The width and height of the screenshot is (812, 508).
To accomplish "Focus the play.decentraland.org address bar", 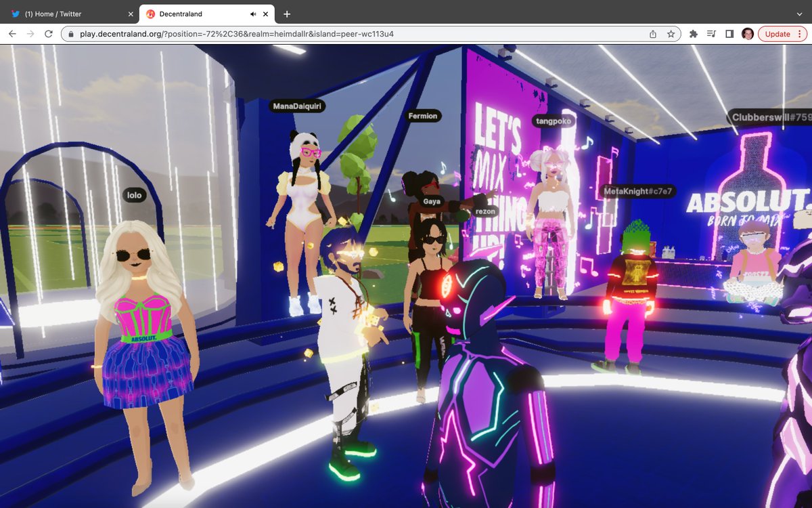I will (x=370, y=34).
